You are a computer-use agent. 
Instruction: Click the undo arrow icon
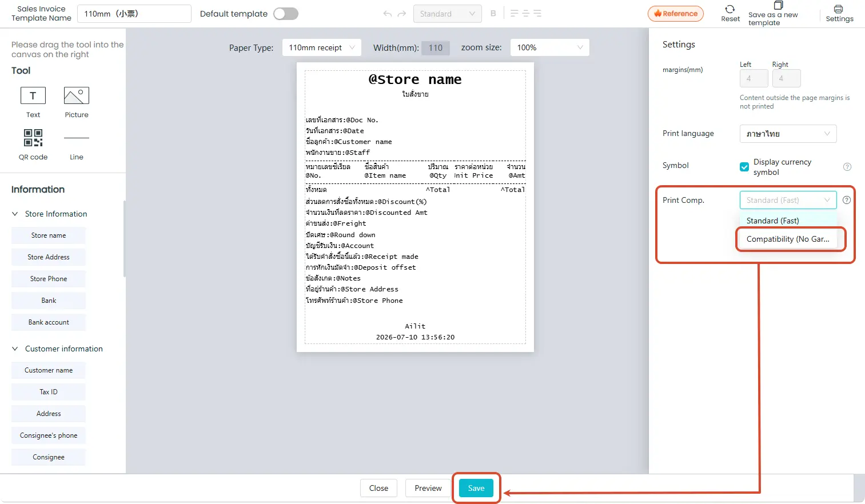point(388,14)
